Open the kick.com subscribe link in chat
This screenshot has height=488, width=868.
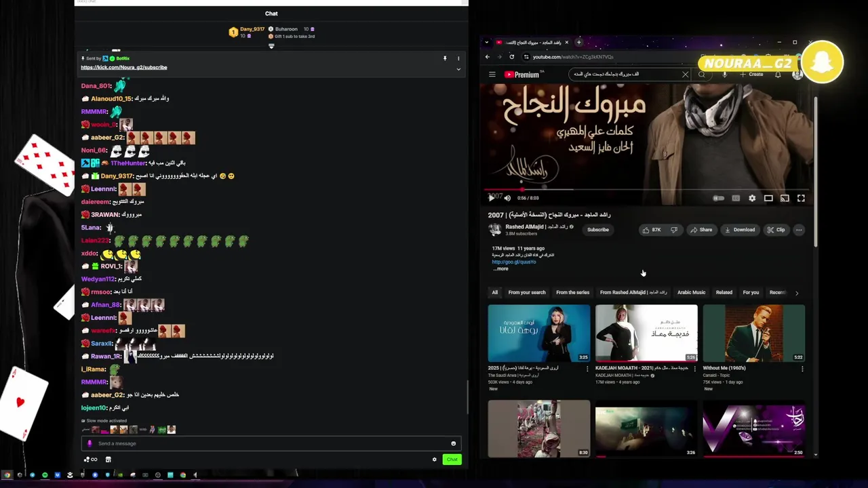pos(124,67)
